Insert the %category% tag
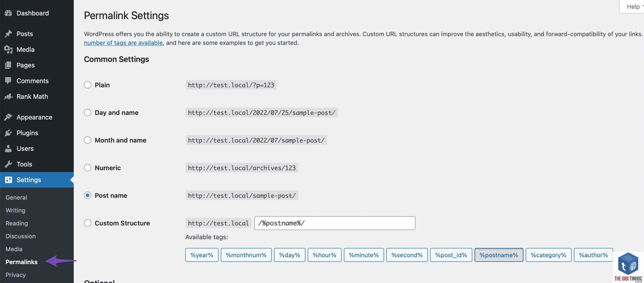The width and height of the screenshot is (644, 283). point(548,255)
